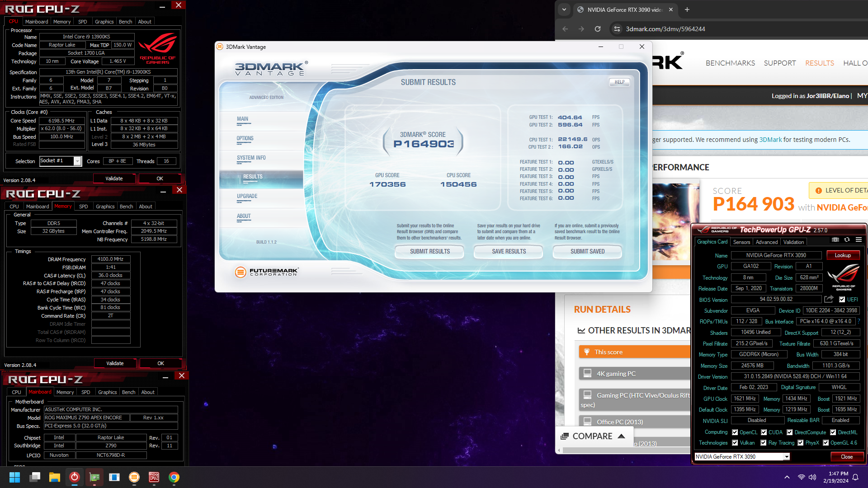Open the GPU-Z hamburger menu
This screenshot has width=868, height=488.
(859, 240)
